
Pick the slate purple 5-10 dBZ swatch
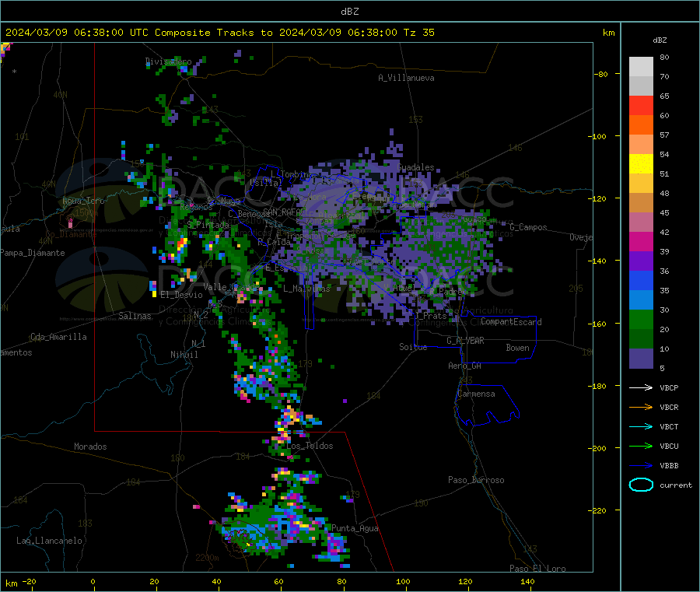[x=641, y=359]
